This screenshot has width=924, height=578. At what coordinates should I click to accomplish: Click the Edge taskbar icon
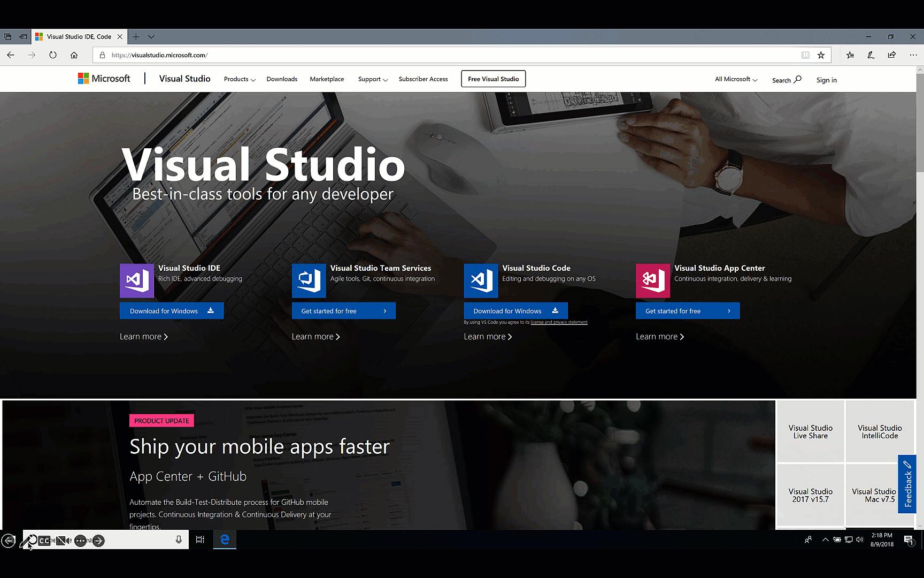pos(225,540)
